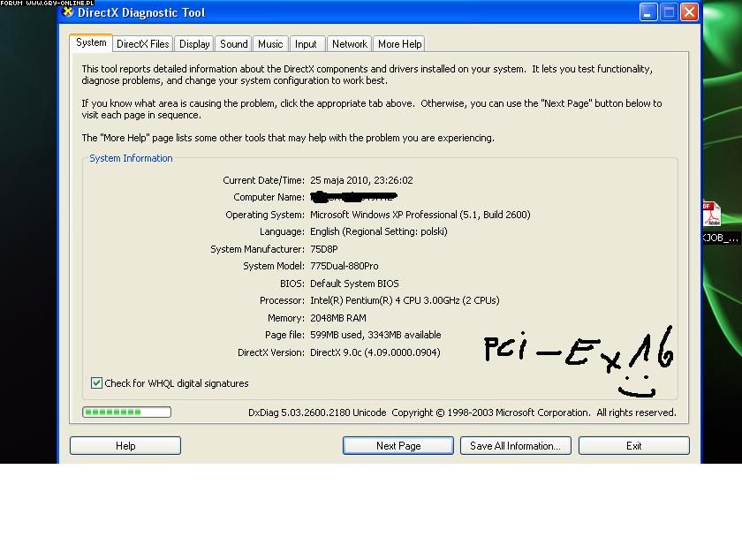Screen dimensions: 742x560
Task: Click the Default System BIOS value
Action: 354,284
